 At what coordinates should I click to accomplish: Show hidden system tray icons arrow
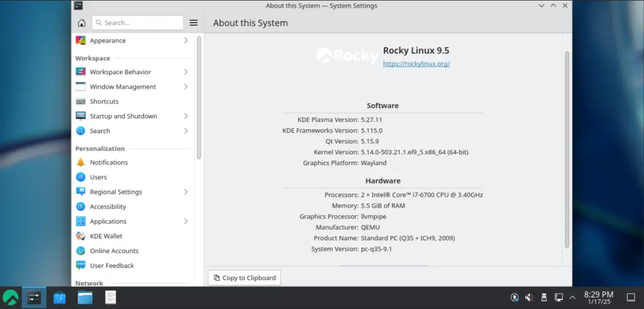pyautogui.click(x=572, y=297)
